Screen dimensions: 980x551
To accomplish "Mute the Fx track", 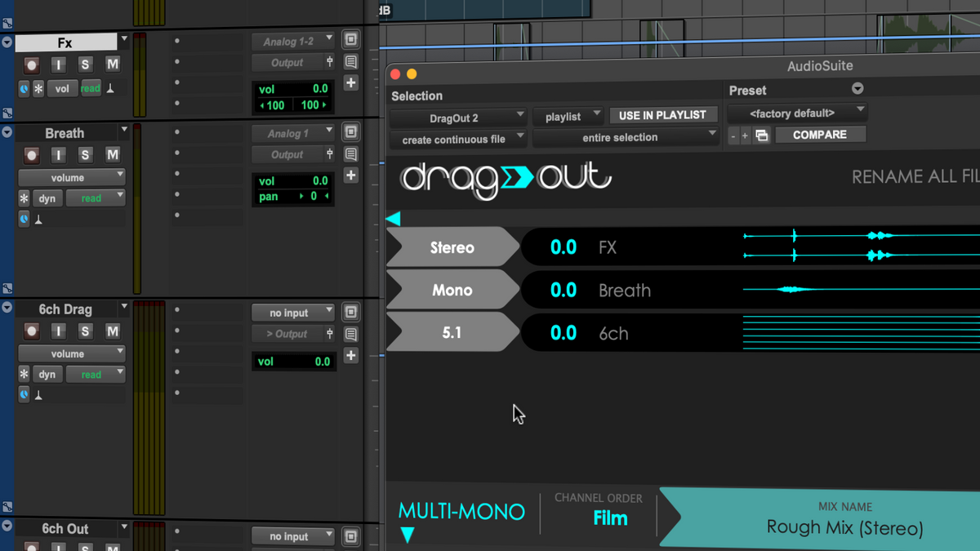I will coord(112,64).
